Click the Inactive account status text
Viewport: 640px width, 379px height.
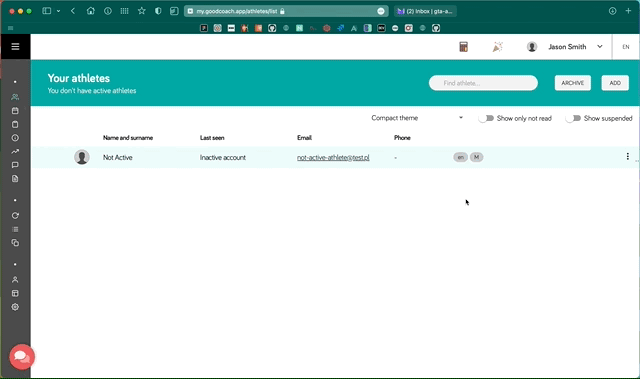click(222, 157)
